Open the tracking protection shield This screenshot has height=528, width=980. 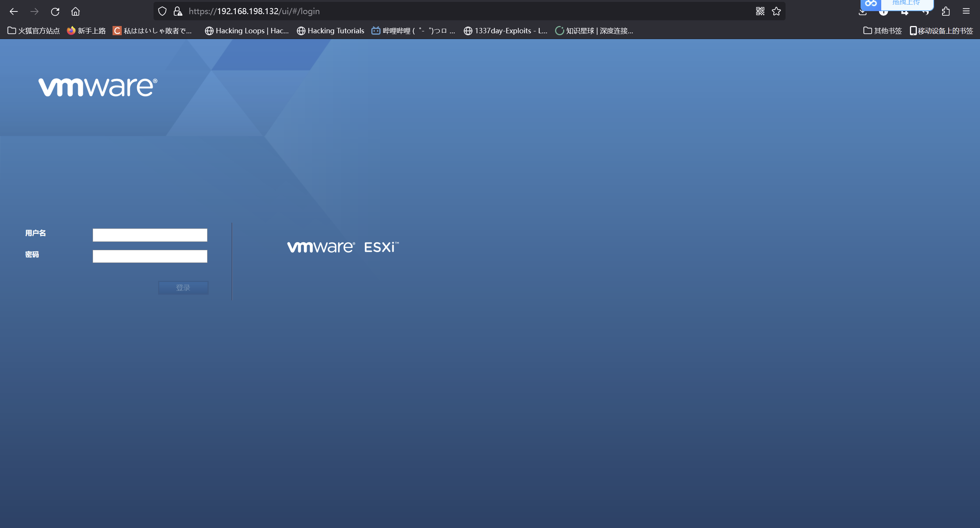tap(162, 11)
